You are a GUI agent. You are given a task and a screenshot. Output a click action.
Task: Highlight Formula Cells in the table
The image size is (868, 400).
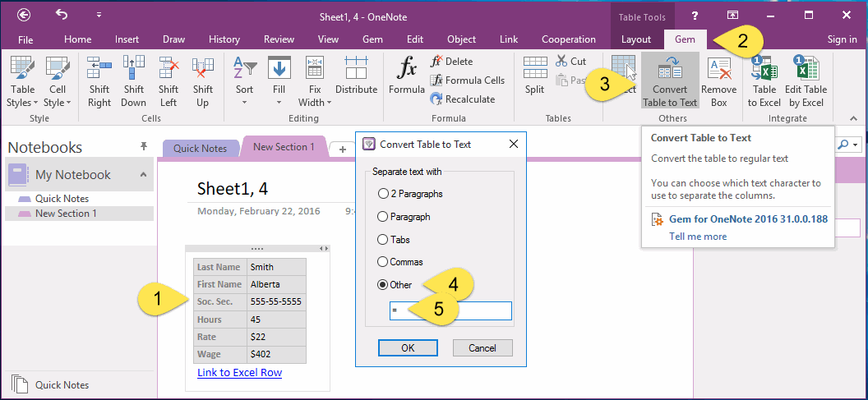[468, 80]
